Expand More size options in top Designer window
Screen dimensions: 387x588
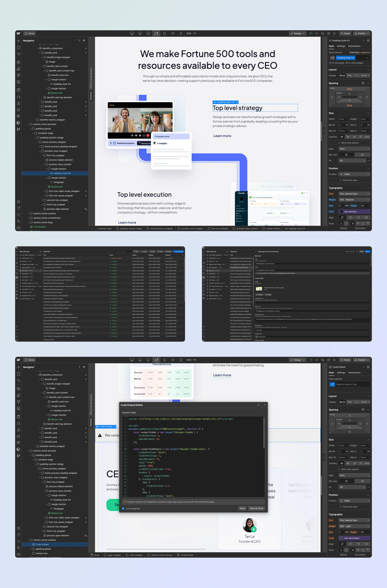(350, 143)
